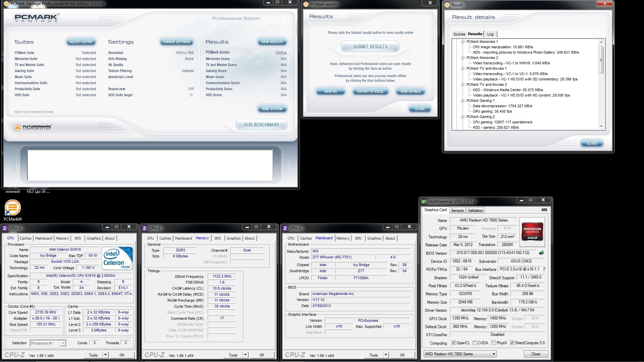Click the Z icon of CPU-Z Memory window

145,228
